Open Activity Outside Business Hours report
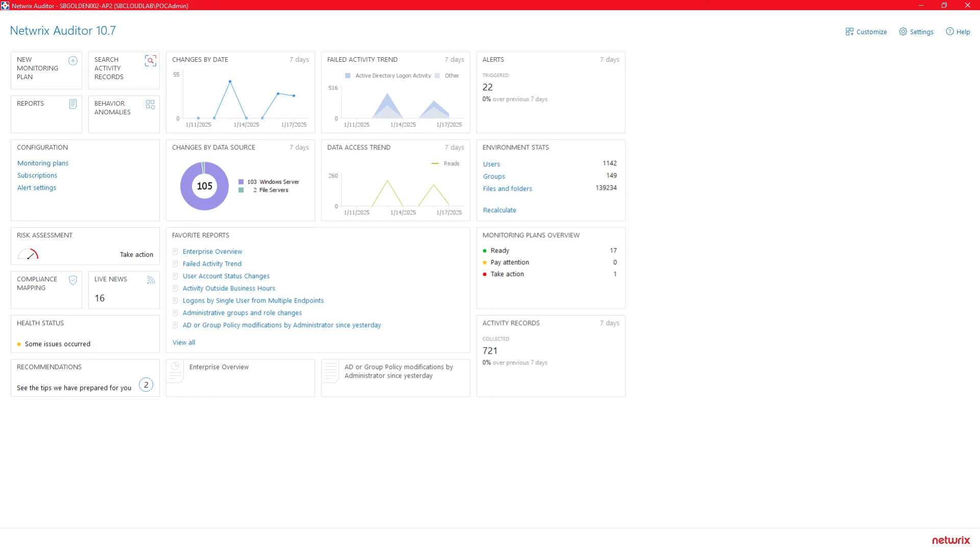This screenshot has width=980, height=551. (x=229, y=288)
